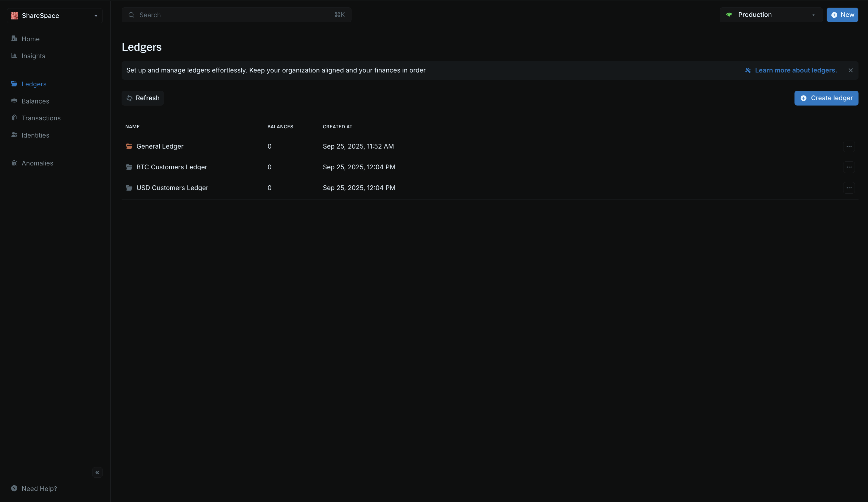Open Anomalies via the bug icon

coord(14,163)
